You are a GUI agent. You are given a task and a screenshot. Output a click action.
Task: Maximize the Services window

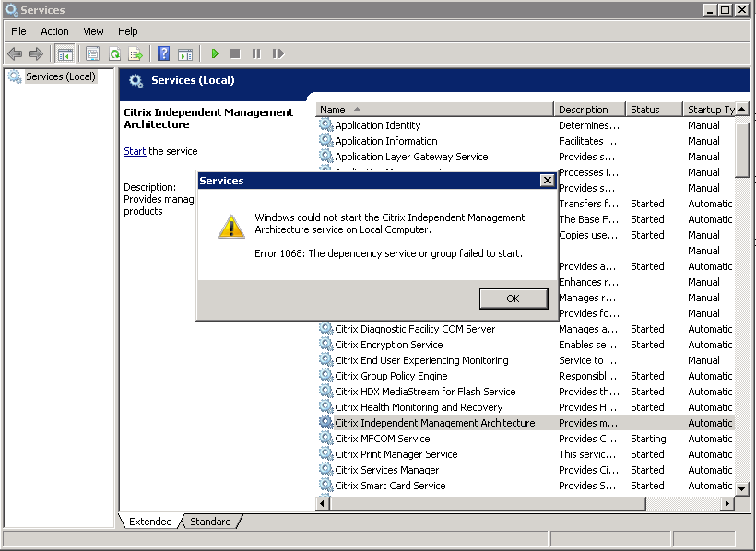(x=726, y=9)
